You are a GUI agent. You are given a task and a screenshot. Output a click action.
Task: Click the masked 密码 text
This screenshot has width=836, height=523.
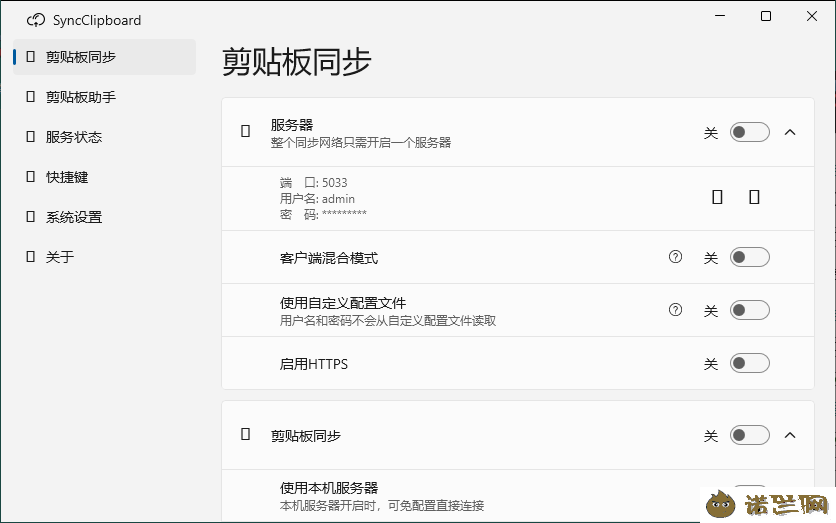(x=323, y=214)
